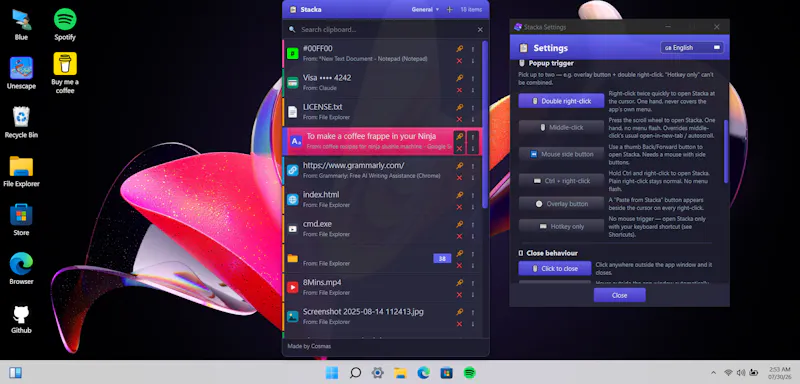800x384 pixels.
Task: Click Made by Cosmas footer text
Action: tap(309, 346)
